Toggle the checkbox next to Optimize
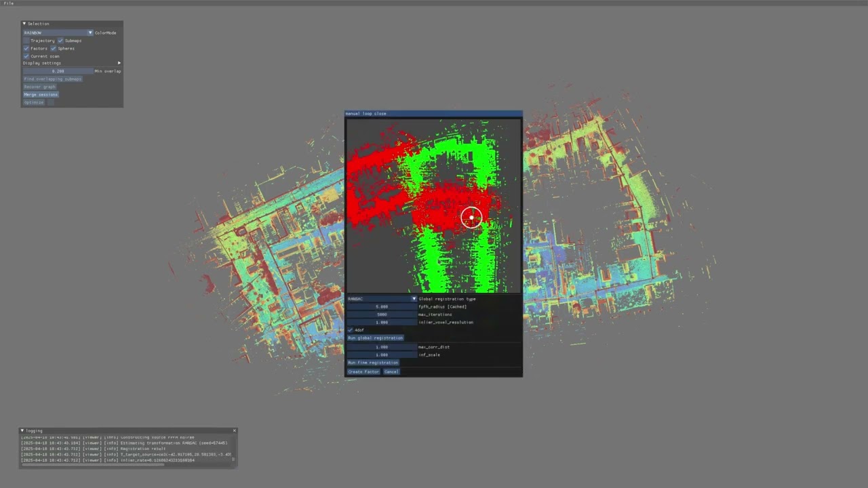Viewport: 868px width, 488px height. 50,102
